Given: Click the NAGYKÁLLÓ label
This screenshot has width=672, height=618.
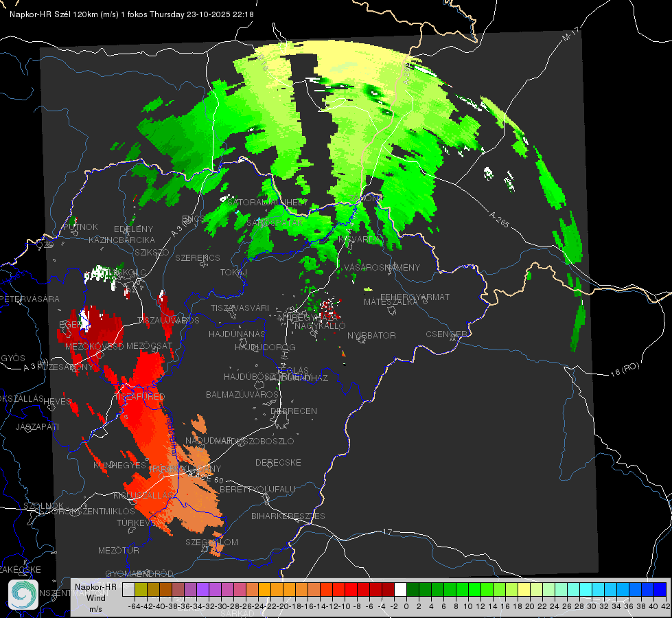Looking at the screenshot, I should click(x=320, y=326).
